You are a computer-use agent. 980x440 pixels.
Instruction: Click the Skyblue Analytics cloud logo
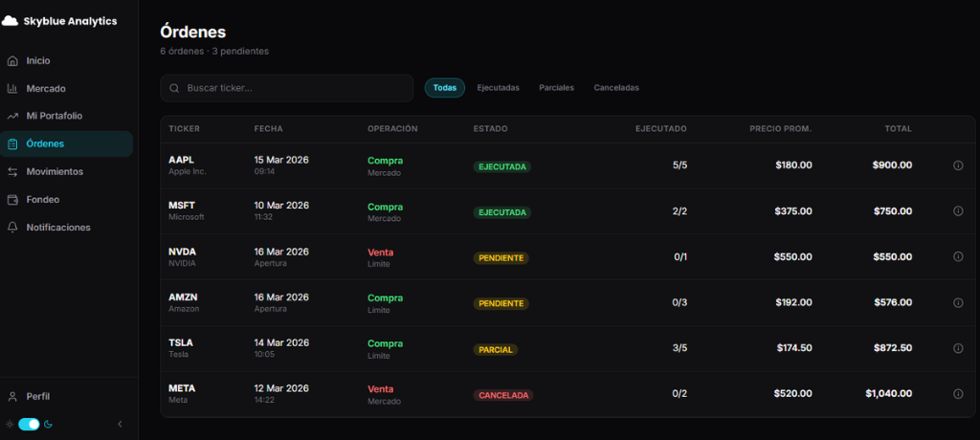tap(10, 21)
